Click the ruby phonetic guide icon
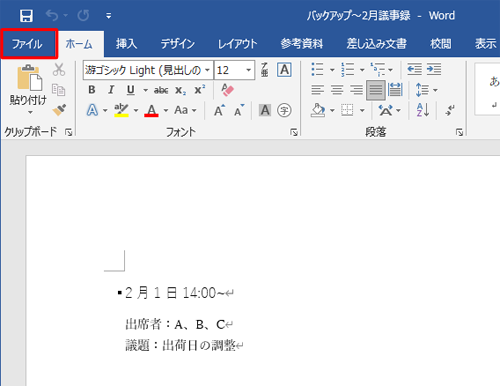This screenshot has width=500, height=386. 264,69
